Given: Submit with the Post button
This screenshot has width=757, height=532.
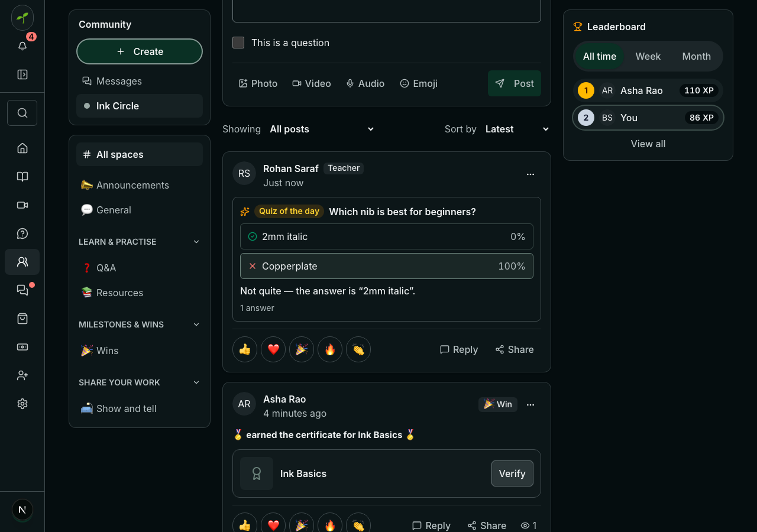Looking at the screenshot, I should tap(515, 83).
